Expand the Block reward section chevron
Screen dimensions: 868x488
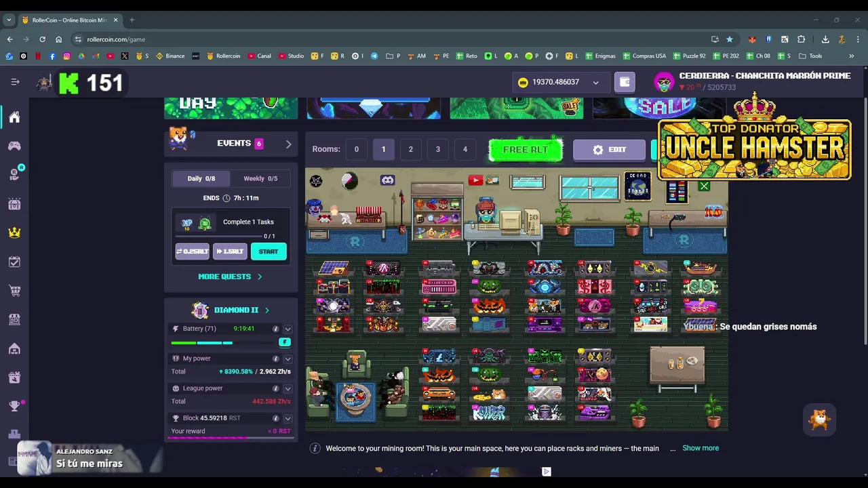pos(288,418)
